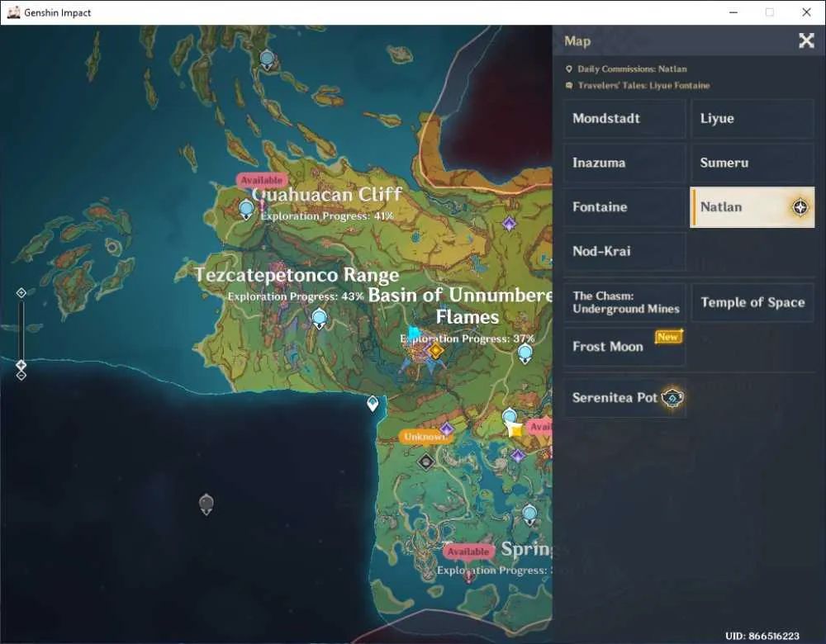Click the "Daily Commissions: Natlan" text
826x644 pixels.
click(x=632, y=69)
